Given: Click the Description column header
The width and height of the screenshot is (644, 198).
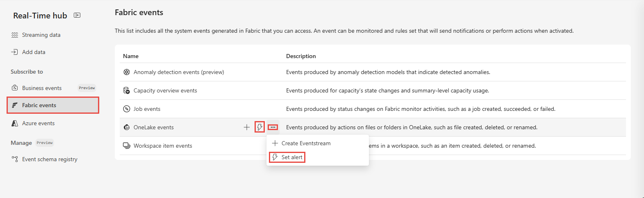Looking at the screenshot, I should click(301, 56).
